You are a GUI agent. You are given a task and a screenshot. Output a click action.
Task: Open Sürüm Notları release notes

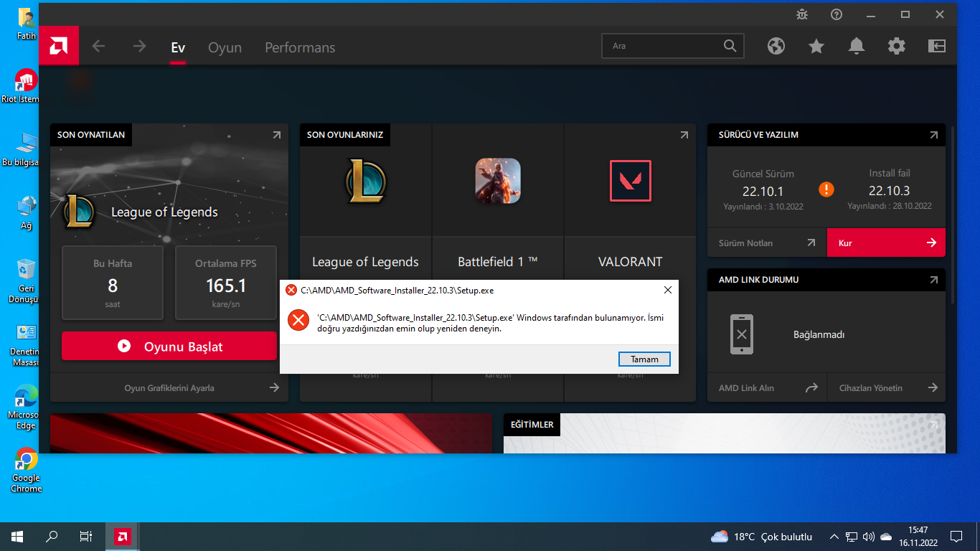point(767,243)
